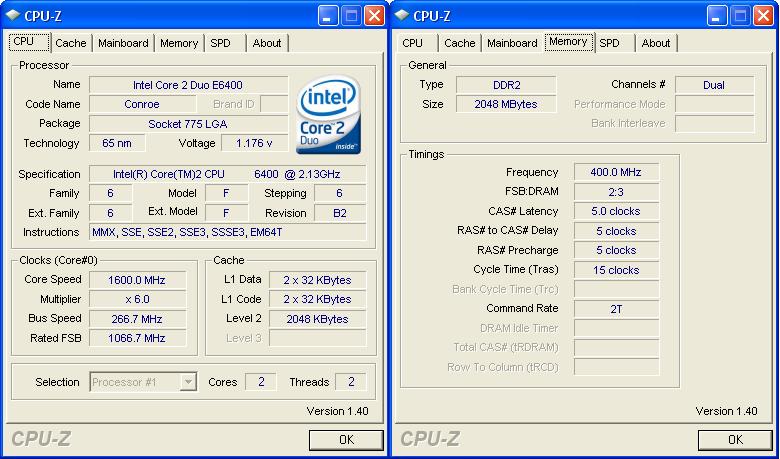
Task: Click the Technology value 65 nm
Action: (x=117, y=143)
